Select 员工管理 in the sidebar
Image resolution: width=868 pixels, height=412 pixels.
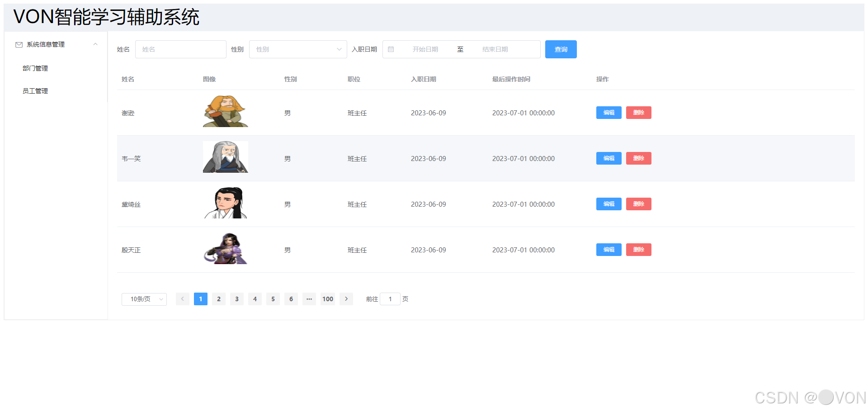35,90
